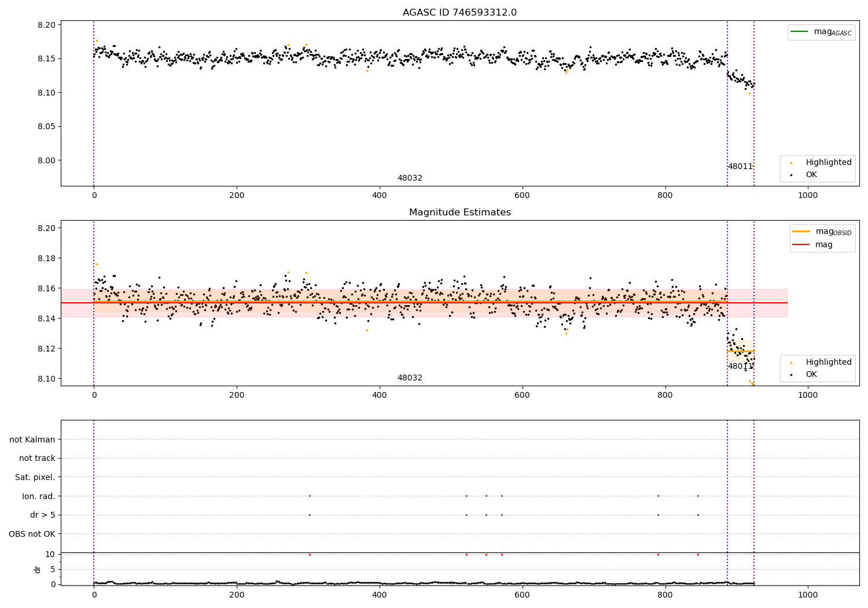The image size is (868, 608).
Task: Click the 'Magnitude Estimates' plot title
Action: (459, 213)
